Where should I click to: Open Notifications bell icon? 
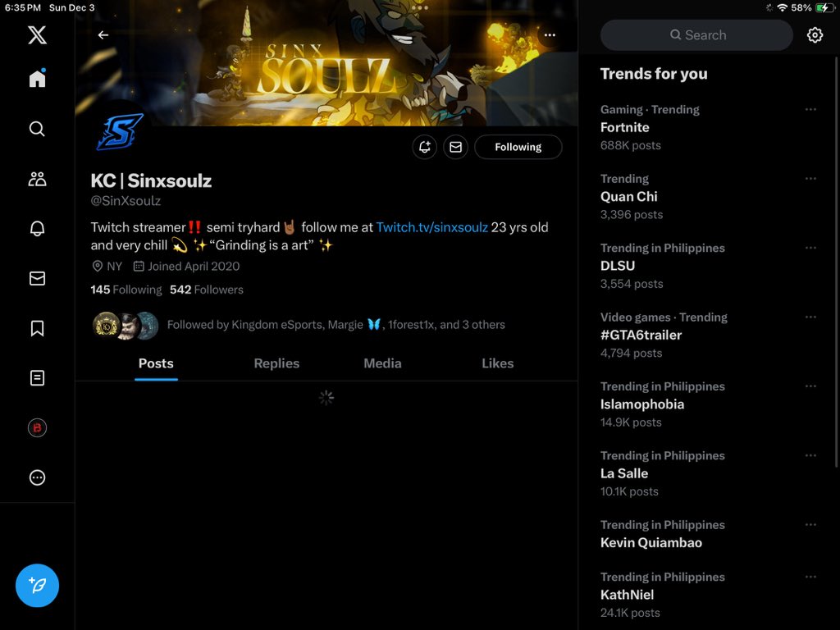pyautogui.click(x=37, y=228)
